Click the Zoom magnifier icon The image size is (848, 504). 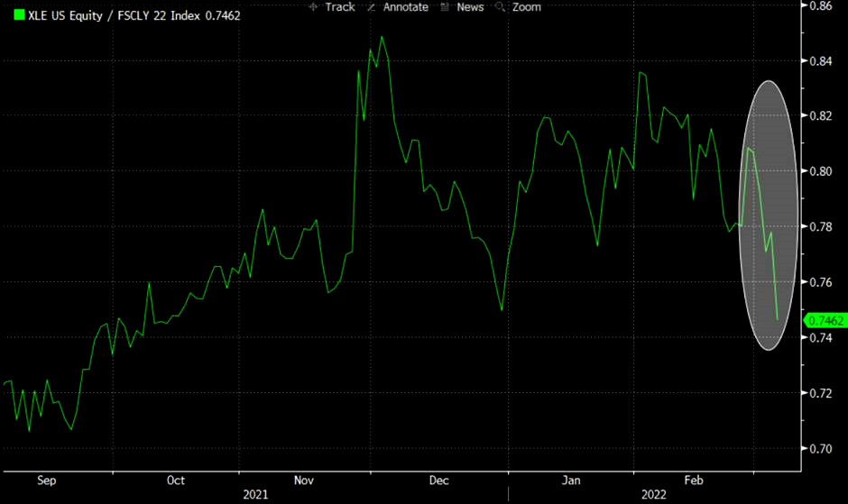[501, 7]
